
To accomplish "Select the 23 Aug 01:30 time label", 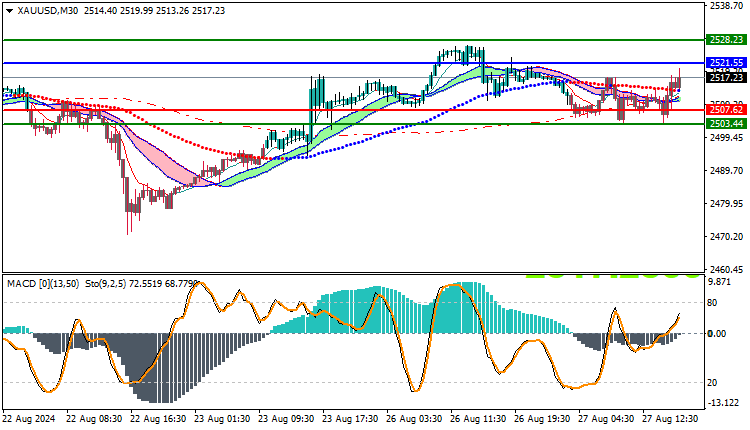I will click(x=222, y=419).
